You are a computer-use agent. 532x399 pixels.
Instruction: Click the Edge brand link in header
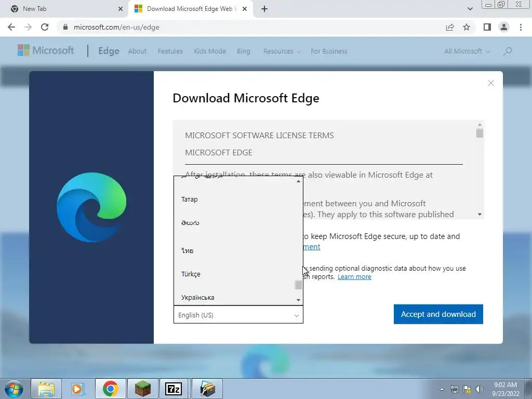coord(109,51)
